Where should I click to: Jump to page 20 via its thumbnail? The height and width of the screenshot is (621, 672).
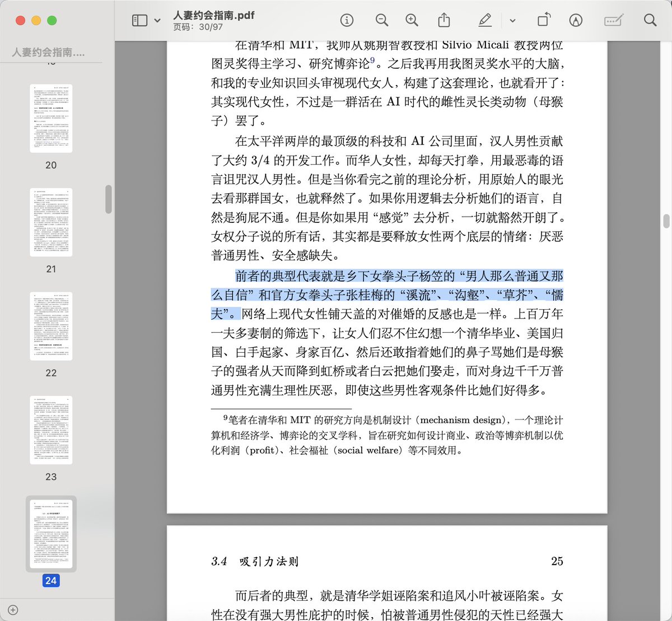point(51,118)
